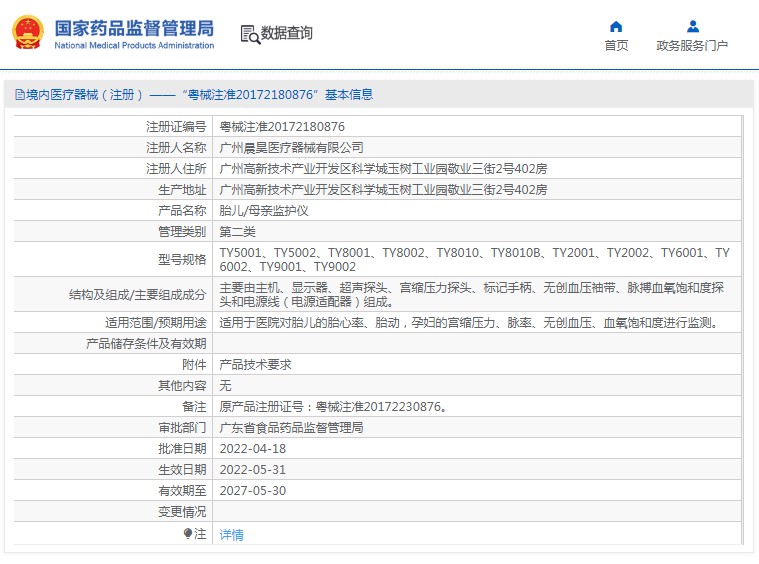The image size is (759, 564).
Task: Select 广东省食品药品监督管理局 approval department
Action: (291, 427)
